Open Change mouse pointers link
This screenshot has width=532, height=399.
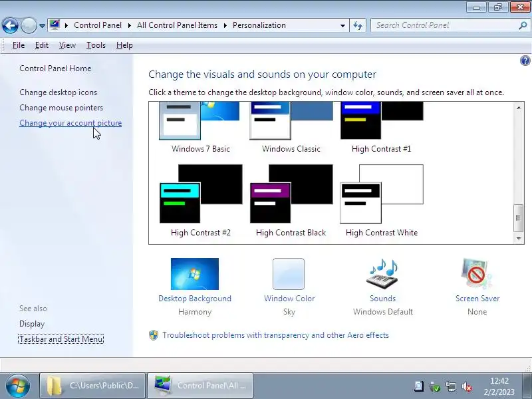click(x=61, y=108)
